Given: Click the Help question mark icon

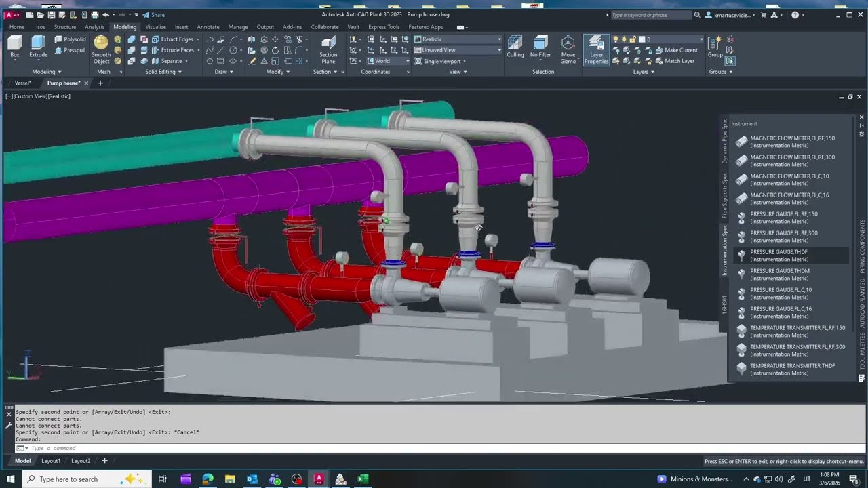Looking at the screenshot, I should point(795,15).
